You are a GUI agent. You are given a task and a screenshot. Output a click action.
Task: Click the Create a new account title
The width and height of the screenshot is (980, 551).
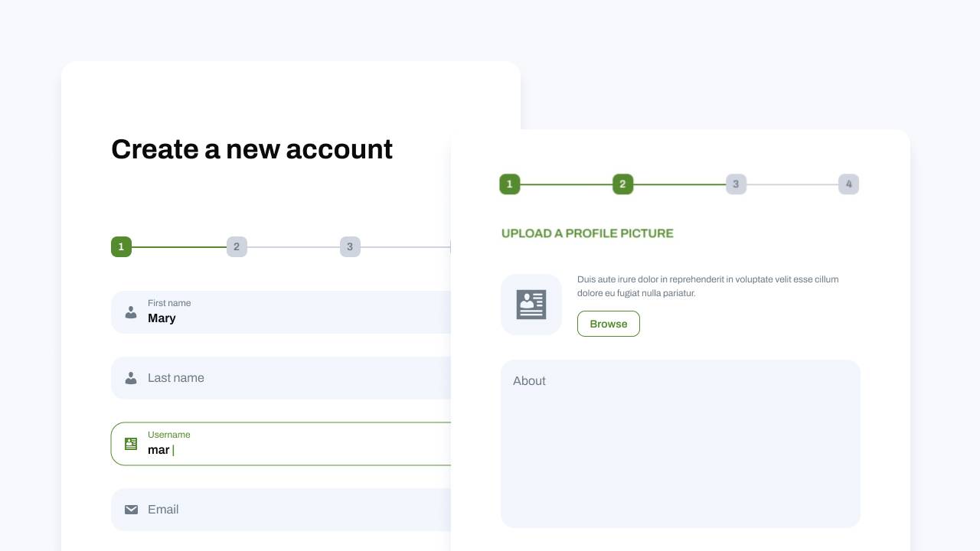[x=252, y=149]
